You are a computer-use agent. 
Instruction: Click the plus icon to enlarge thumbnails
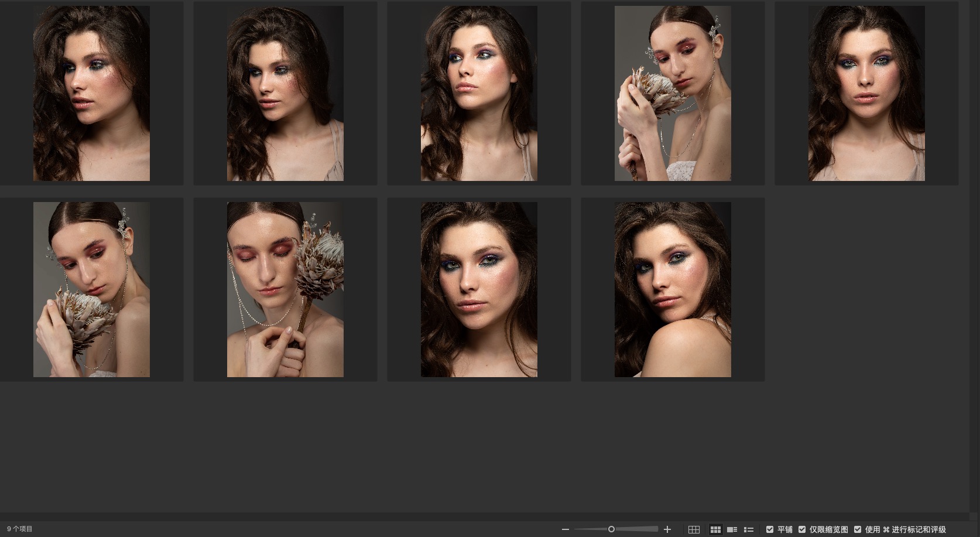point(667,529)
